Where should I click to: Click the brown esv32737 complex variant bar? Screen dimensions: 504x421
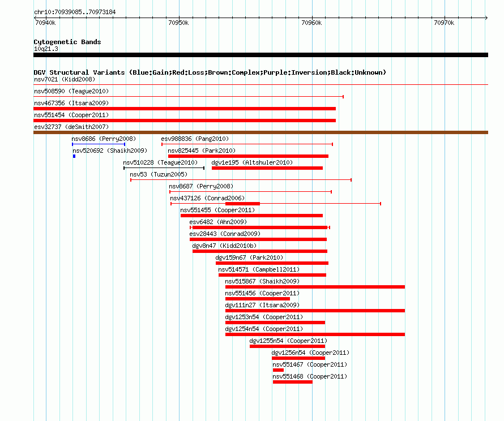pos(260,132)
